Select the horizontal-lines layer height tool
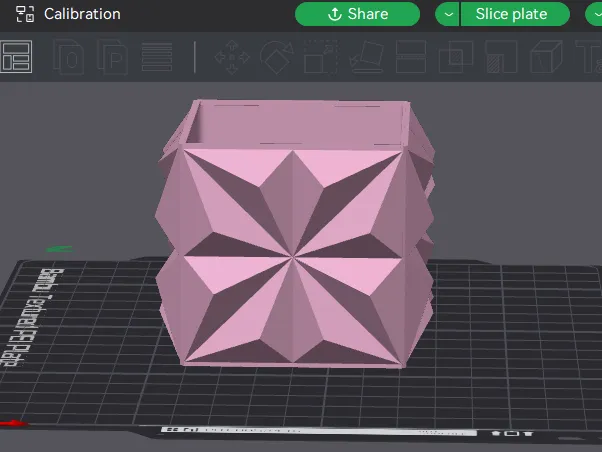 [x=157, y=57]
